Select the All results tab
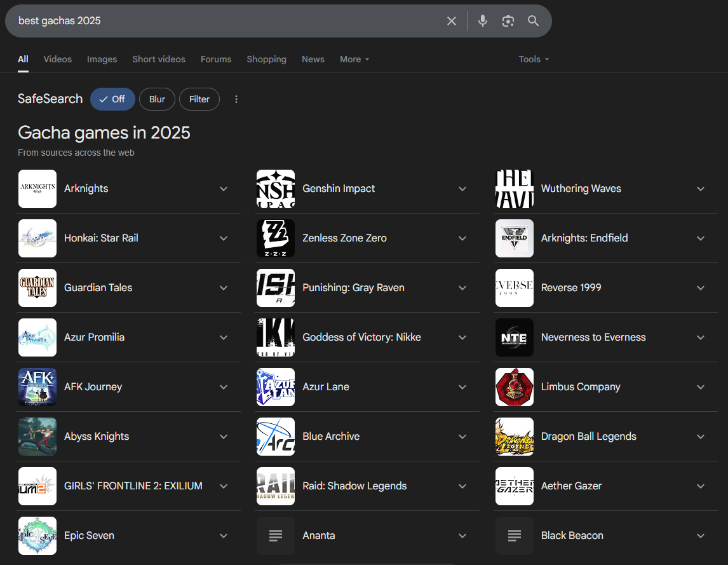 tap(23, 59)
